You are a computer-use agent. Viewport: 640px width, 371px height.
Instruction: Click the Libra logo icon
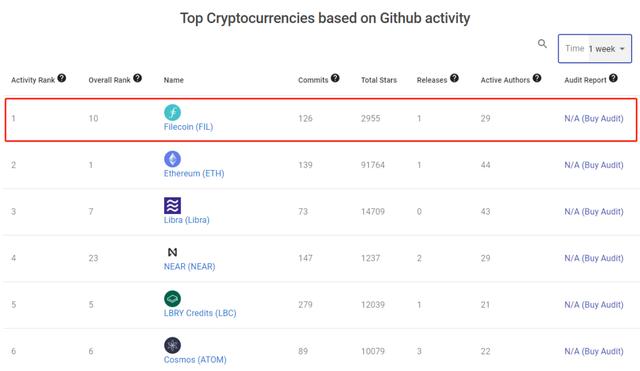(x=172, y=205)
